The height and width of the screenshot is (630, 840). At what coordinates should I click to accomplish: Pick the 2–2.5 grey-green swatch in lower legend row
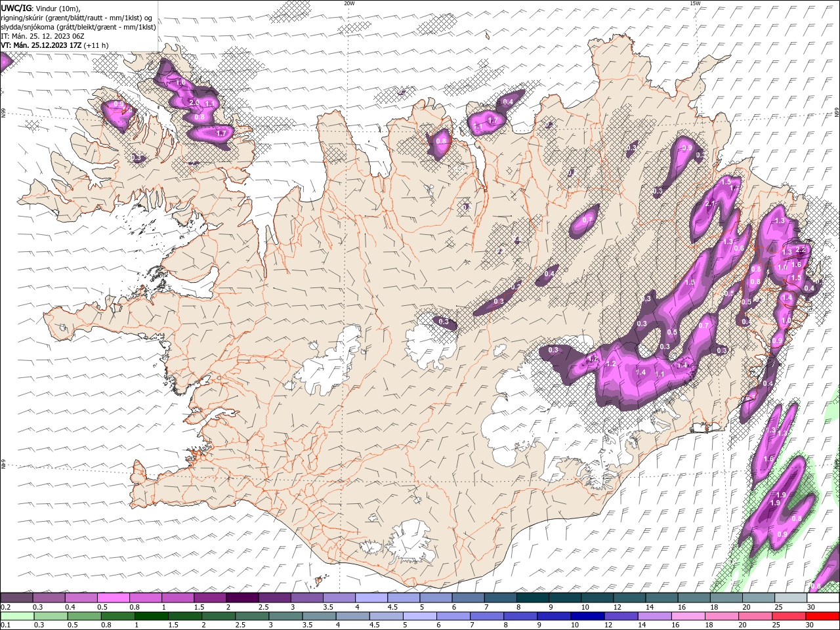(x=219, y=616)
